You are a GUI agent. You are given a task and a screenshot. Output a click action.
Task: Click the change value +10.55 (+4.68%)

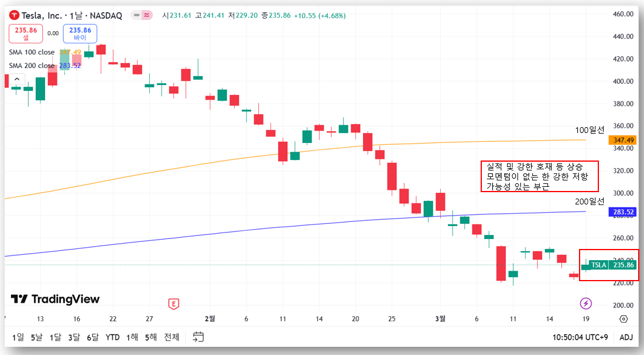(320, 16)
